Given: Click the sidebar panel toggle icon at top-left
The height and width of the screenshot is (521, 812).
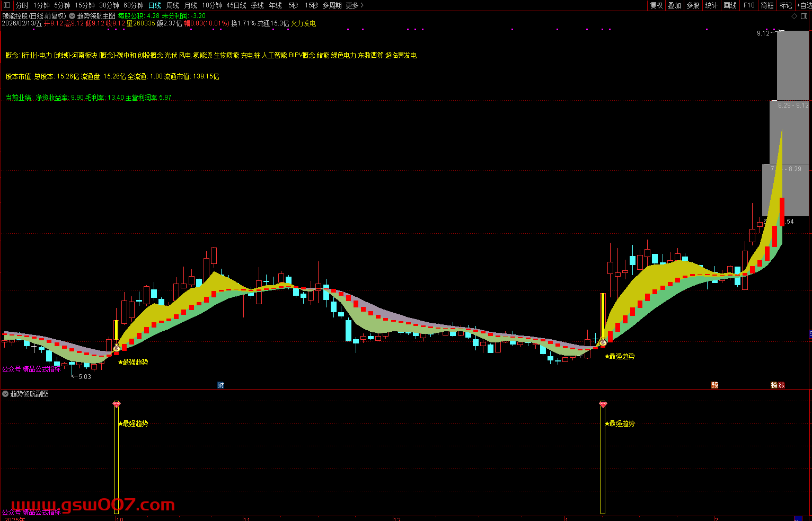Looking at the screenshot, I should tap(7, 5).
